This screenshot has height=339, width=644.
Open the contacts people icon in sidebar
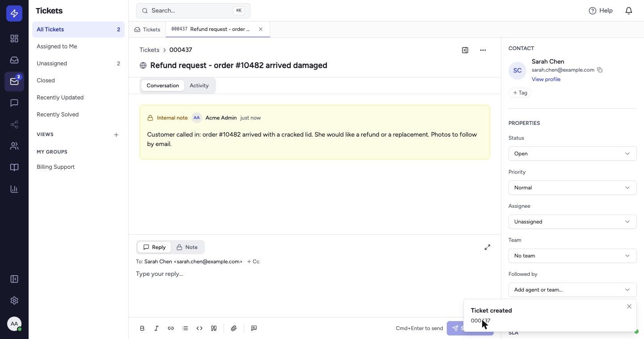coord(14,146)
